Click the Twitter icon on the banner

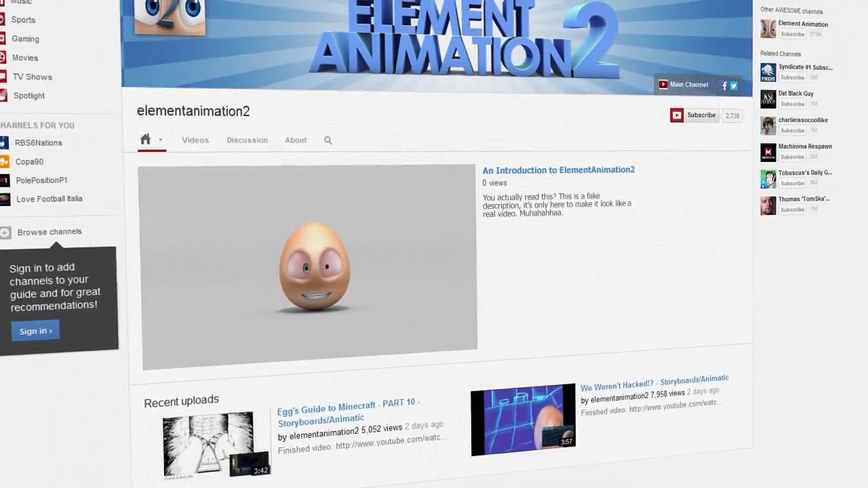[734, 85]
